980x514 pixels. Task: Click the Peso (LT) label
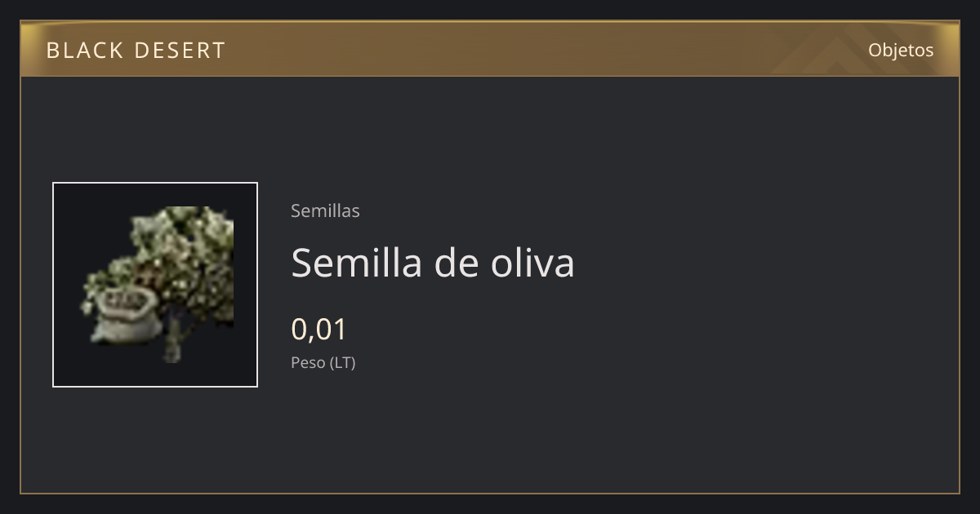click(323, 362)
